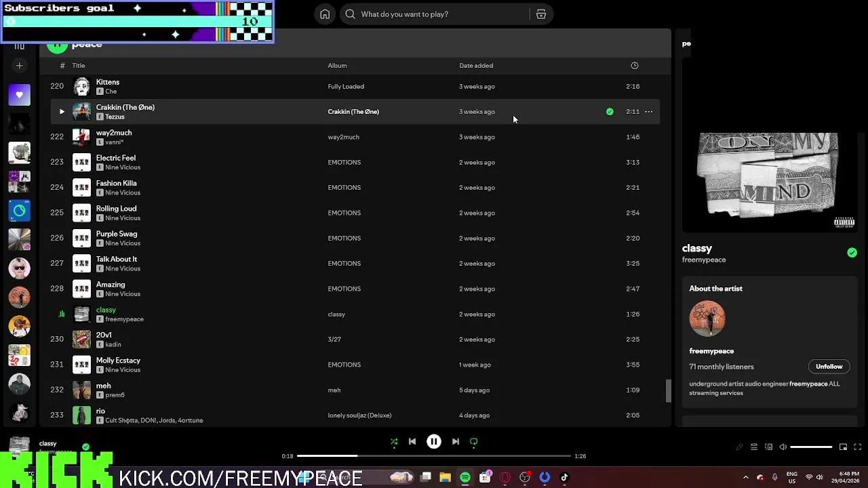Open Opera browser from taskbar
This screenshot has height=488, width=868.
505,478
